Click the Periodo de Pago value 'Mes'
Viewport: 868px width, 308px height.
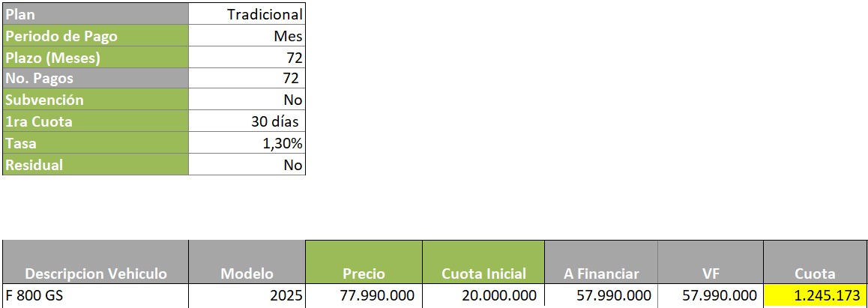point(247,36)
